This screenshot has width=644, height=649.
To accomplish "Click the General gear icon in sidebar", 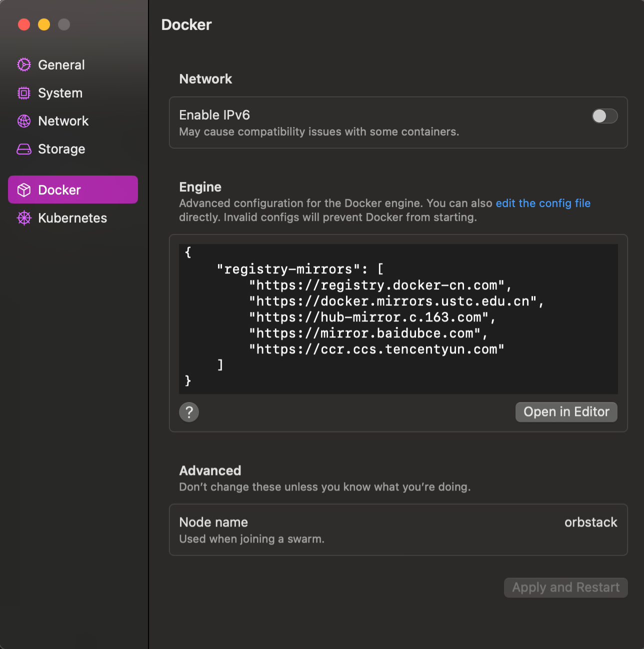I will pyautogui.click(x=24, y=65).
